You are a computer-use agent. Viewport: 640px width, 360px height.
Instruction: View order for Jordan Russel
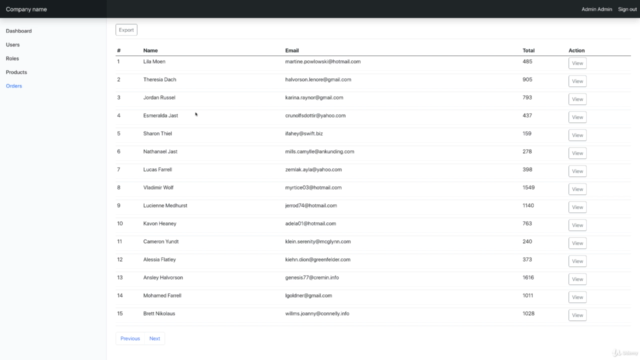[x=577, y=99]
